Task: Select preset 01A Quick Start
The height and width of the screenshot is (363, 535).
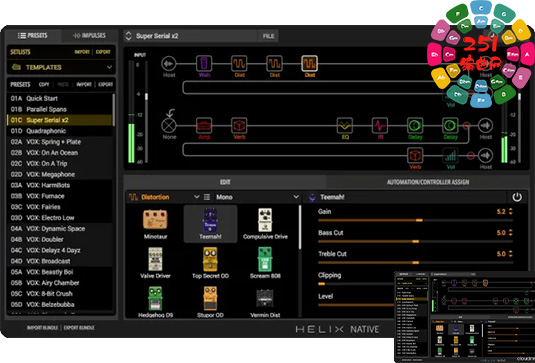Action: (x=59, y=98)
